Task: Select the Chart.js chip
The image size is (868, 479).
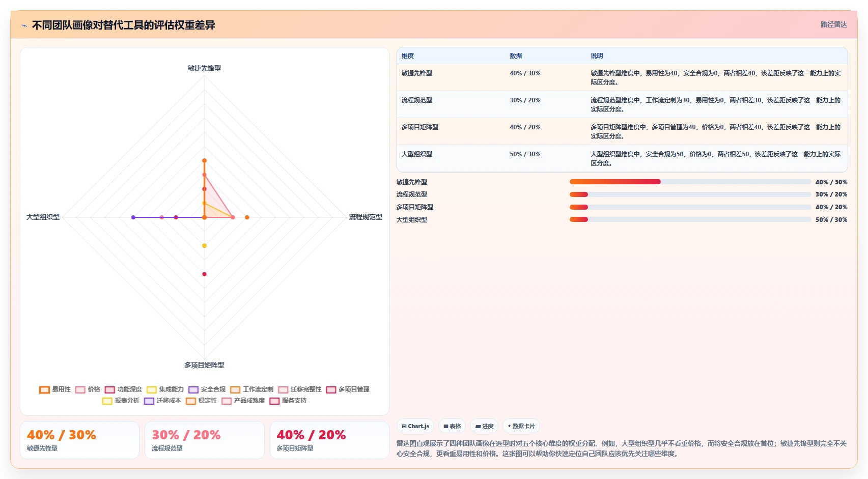Action: click(415, 426)
